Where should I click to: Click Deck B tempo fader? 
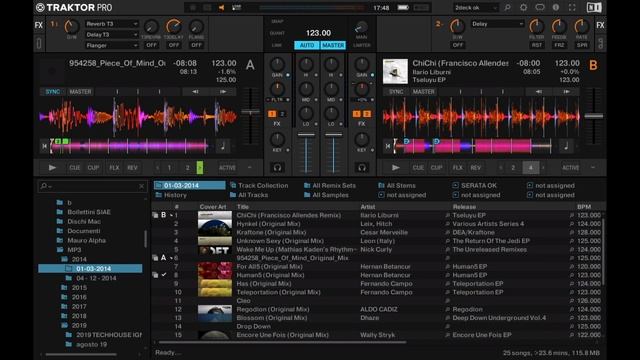tap(593, 116)
